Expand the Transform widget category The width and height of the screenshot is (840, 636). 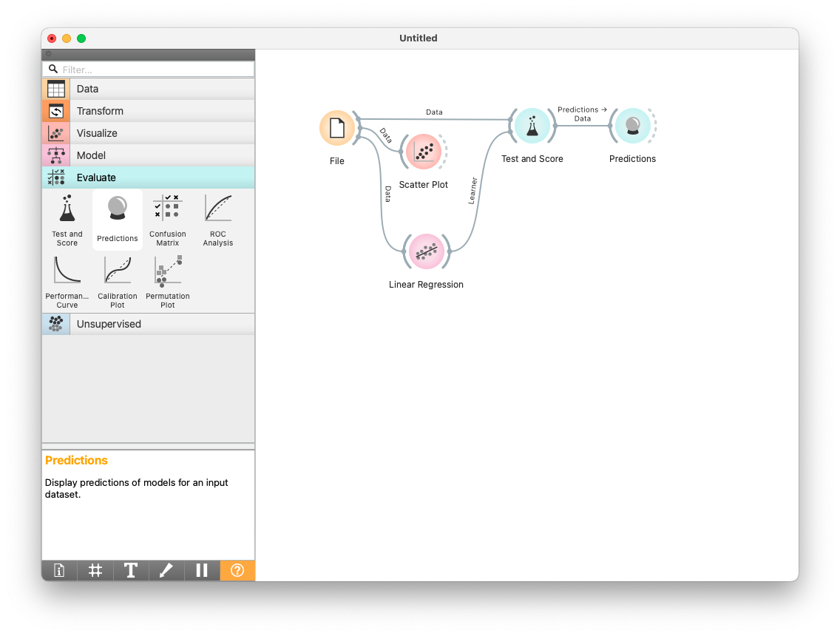149,111
